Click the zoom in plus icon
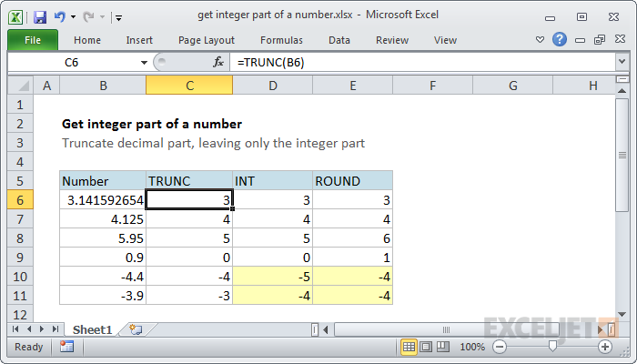637x364 pixels. point(604,347)
